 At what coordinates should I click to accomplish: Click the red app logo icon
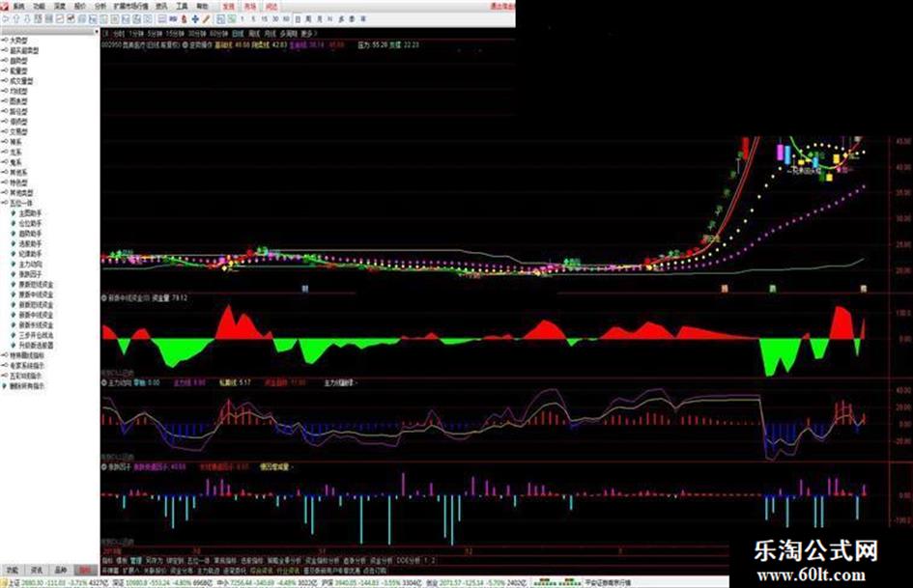[4, 7]
